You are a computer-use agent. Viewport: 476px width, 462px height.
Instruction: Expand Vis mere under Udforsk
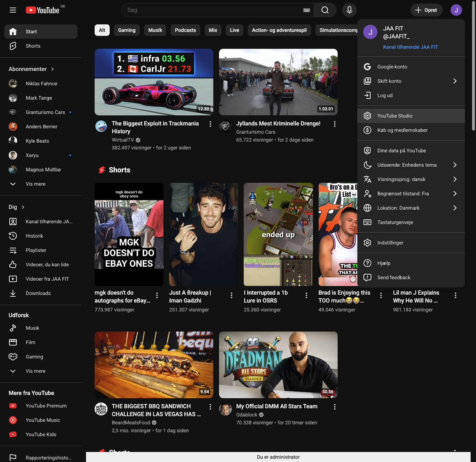pyautogui.click(x=41, y=371)
